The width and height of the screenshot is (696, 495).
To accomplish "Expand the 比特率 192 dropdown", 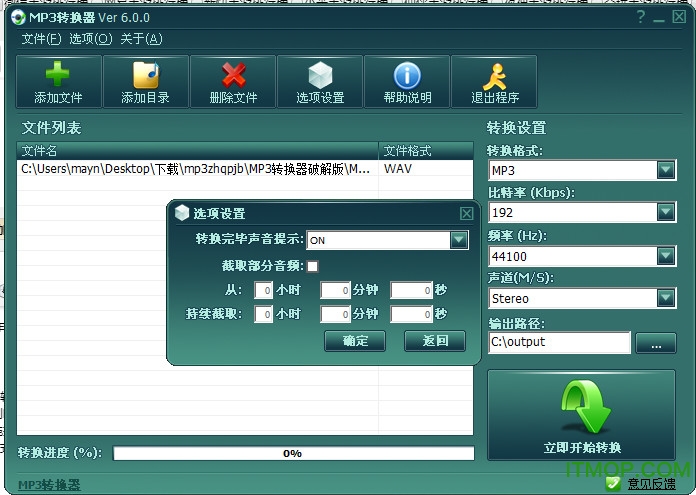I will pyautogui.click(x=666, y=212).
